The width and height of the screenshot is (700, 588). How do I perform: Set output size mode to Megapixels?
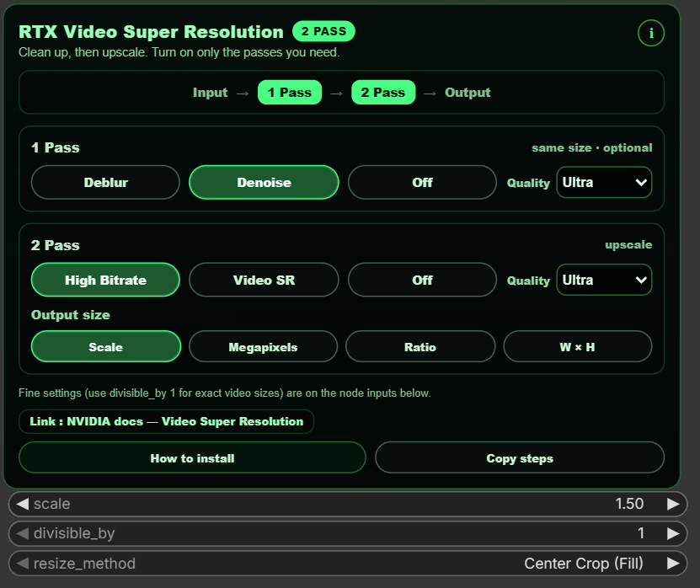click(x=263, y=346)
